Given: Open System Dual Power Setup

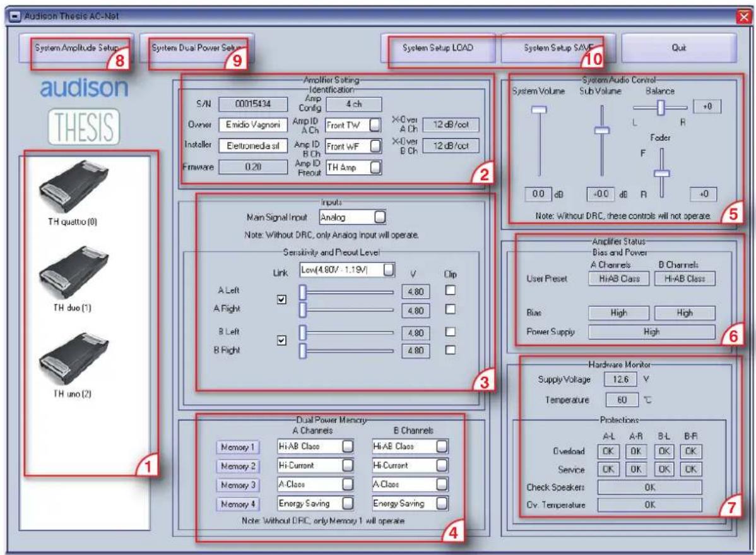Looking at the screenshot, I should (x=196, y=48).
